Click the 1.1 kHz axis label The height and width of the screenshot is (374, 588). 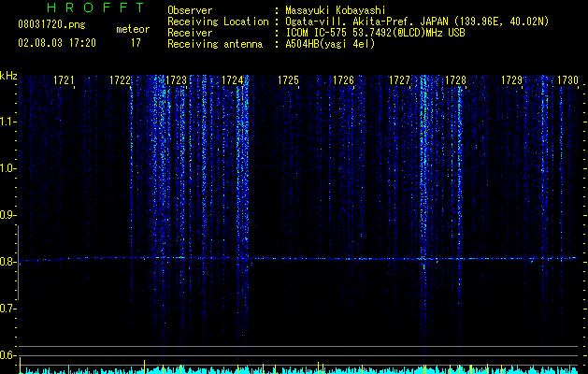pos(7,122)
